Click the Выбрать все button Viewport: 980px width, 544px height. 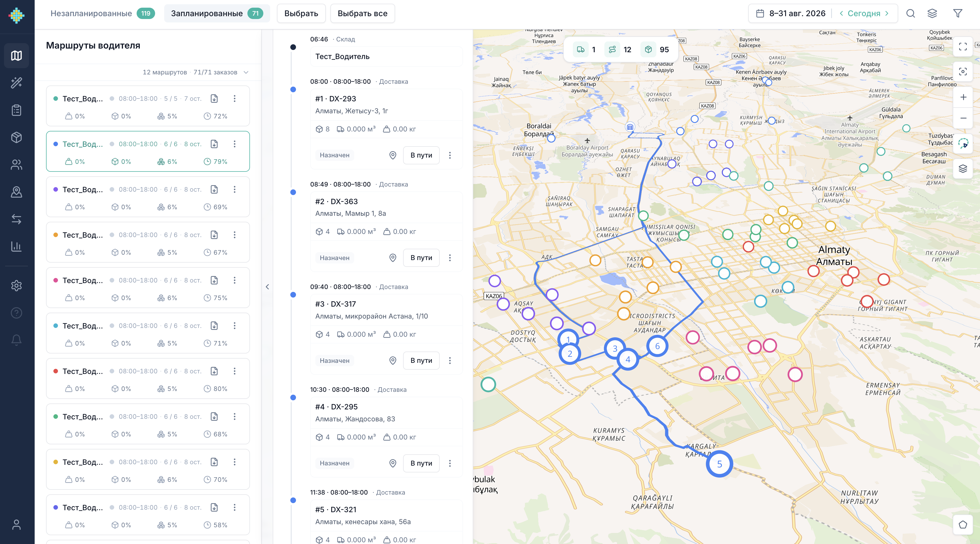(362, 13)
